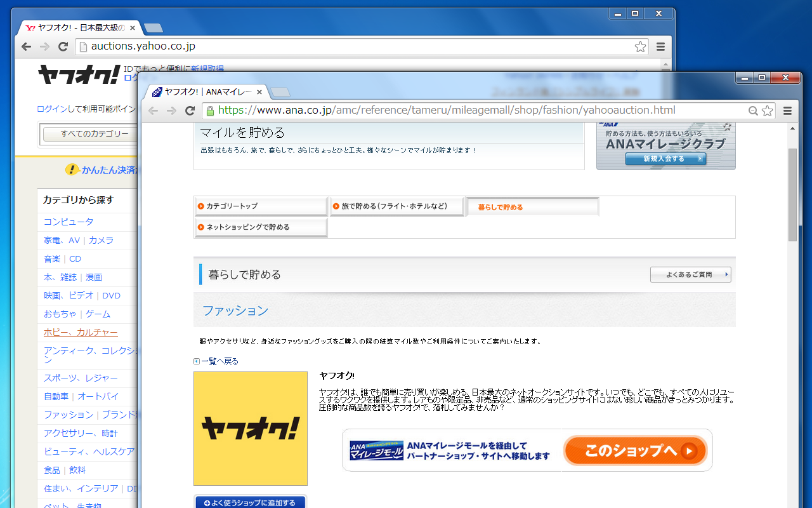Bookmark the ANA page with the star icon
This screenshot has width=812, height=508.
(x=768, y=110)
